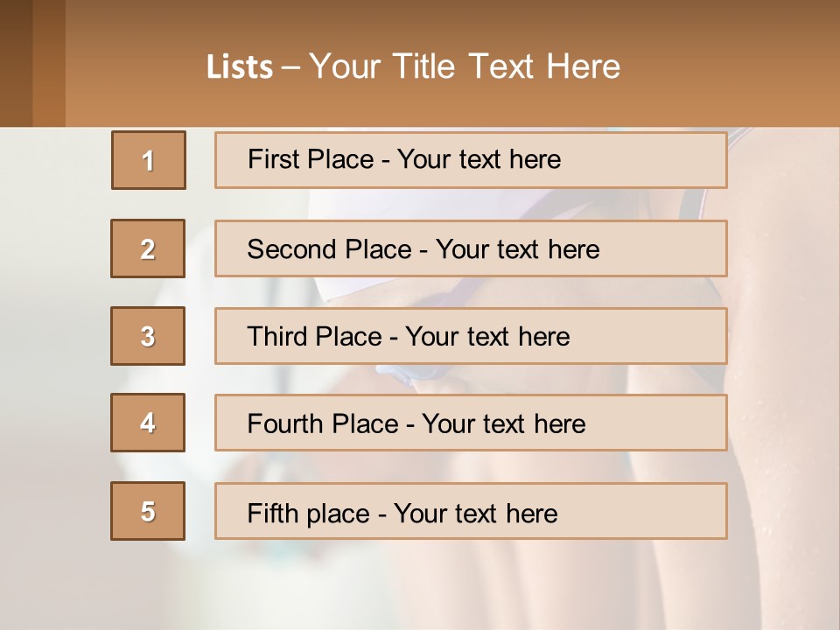
Task: Click the Fifth place text box
Action: click(471, 511)
